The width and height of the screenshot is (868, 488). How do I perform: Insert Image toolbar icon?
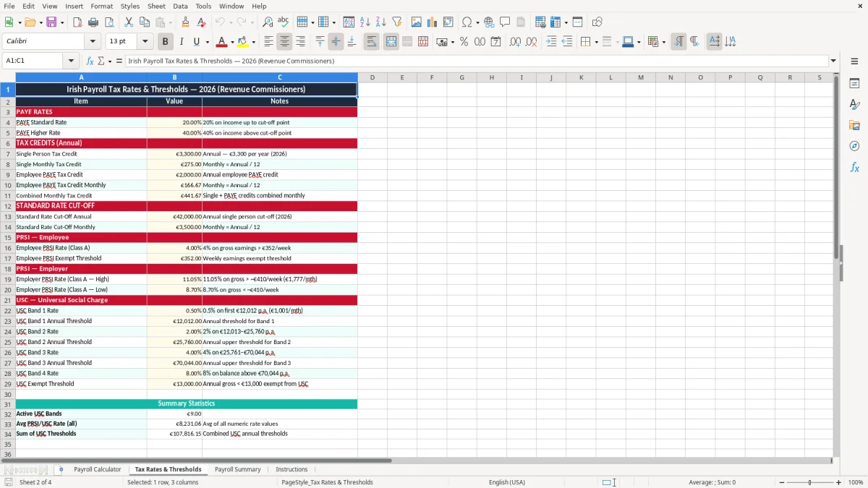(x=417, y=22)
